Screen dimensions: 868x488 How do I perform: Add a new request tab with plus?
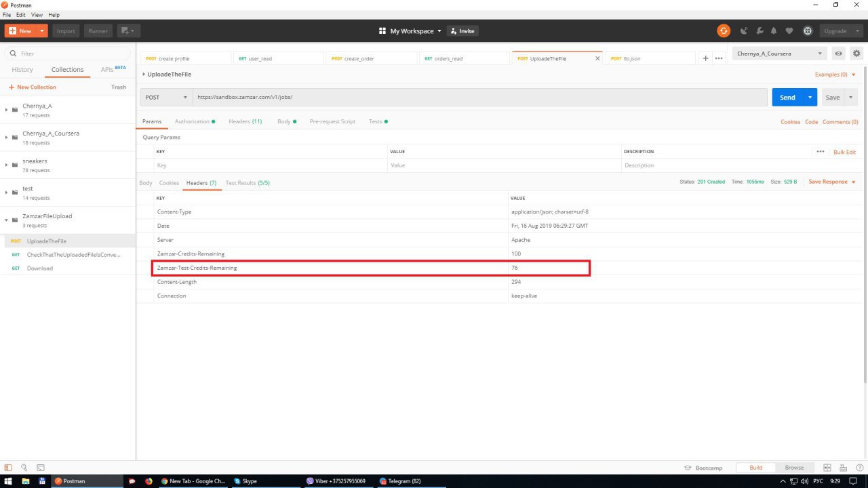coord(705,58)
